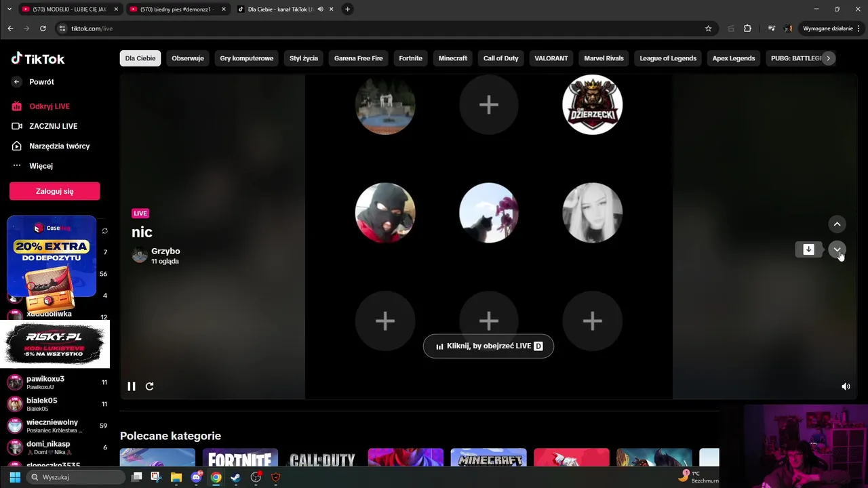Select the Obserwuje tab
The width and height of the screenshot is (868, 488).
pyautogui.click(x=188, y=58)
